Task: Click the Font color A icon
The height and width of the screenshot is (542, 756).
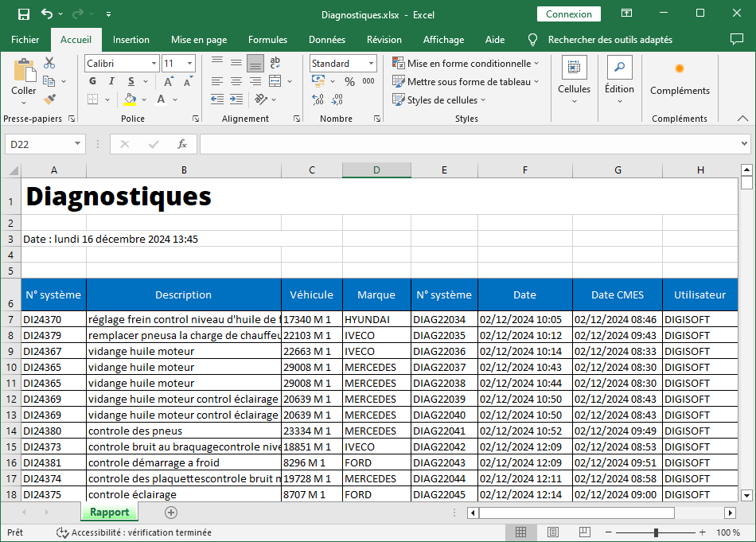Action: 161,99
